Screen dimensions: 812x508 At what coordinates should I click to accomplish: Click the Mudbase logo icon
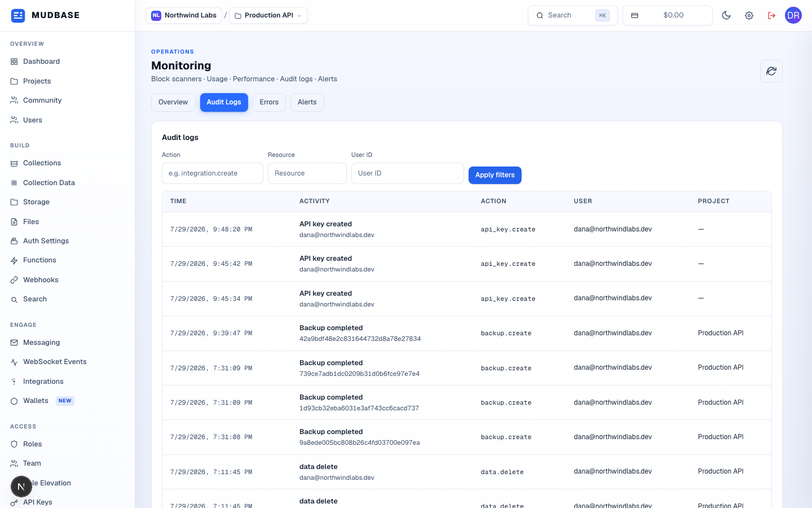coord(18,15)
